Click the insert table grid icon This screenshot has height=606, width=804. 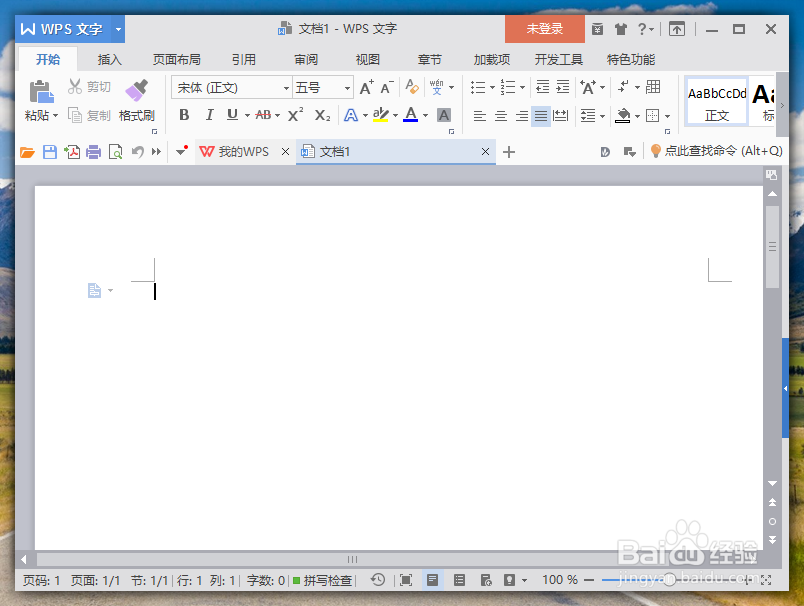tap(653, 87)
